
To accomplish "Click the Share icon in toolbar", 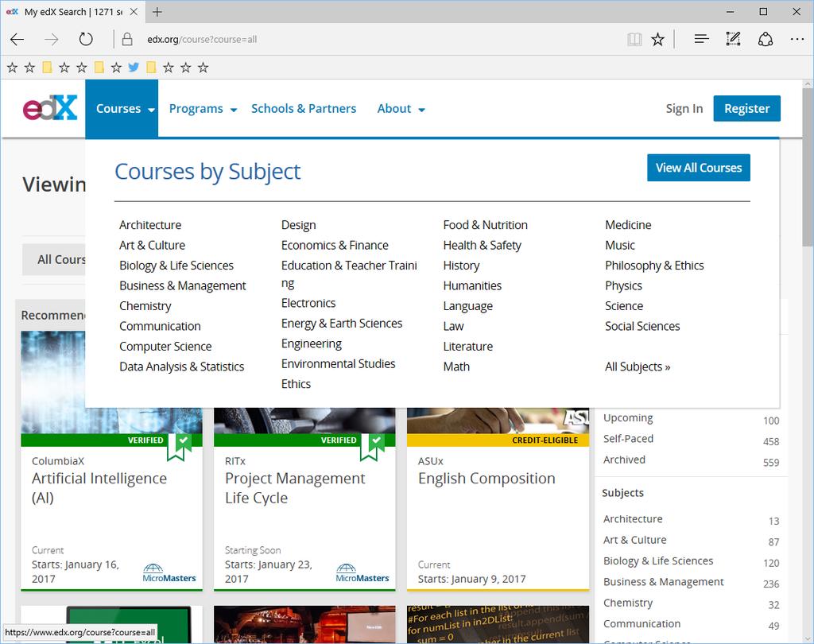I will click(x=766, y=40).
